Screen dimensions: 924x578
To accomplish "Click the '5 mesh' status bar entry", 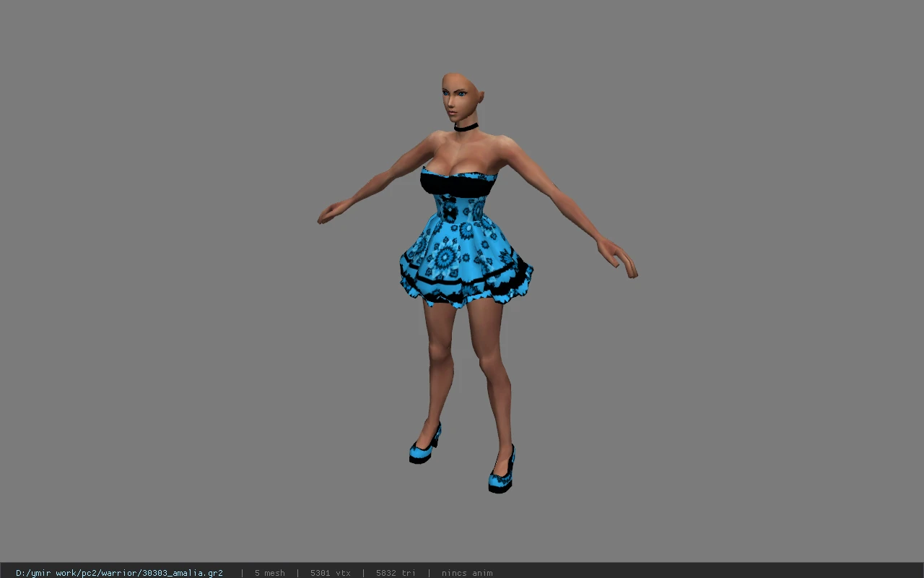I will pos(269,573).
